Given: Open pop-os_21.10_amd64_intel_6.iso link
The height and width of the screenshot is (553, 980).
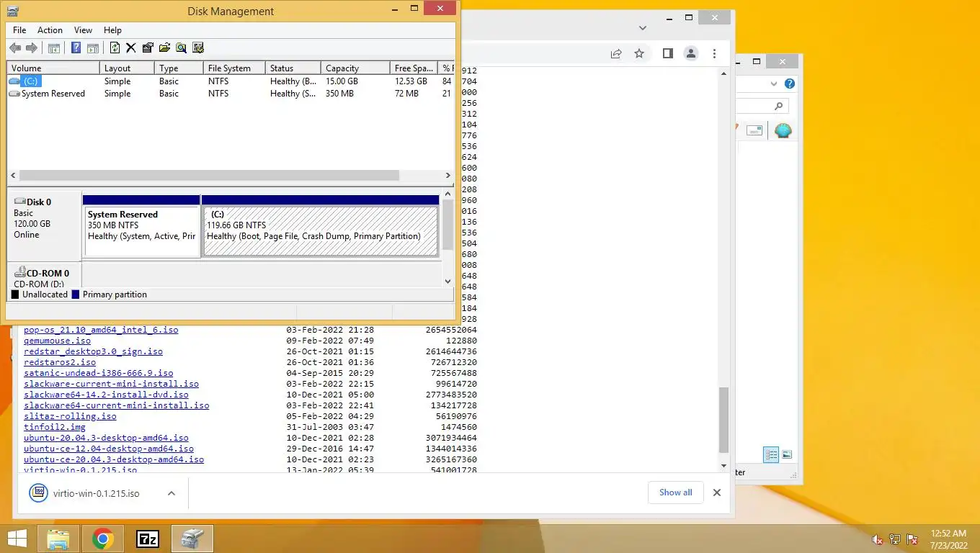Looking at the screenshot, I should 101,330.
